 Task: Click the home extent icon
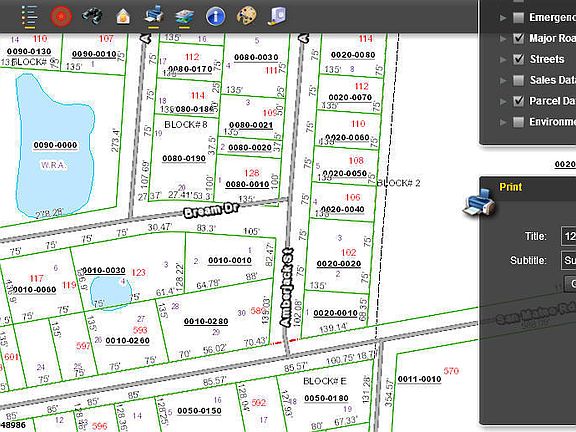point(123,17)
